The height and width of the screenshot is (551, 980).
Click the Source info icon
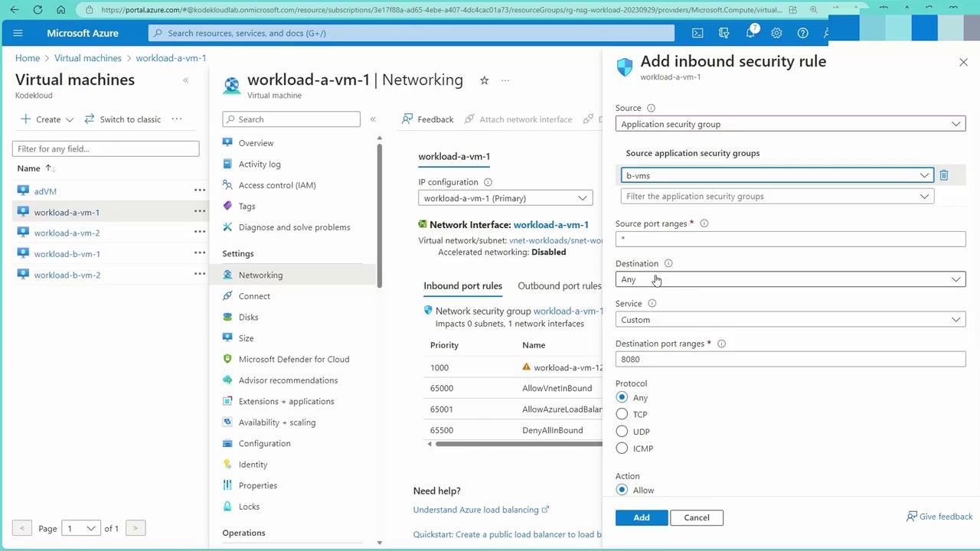652,108
